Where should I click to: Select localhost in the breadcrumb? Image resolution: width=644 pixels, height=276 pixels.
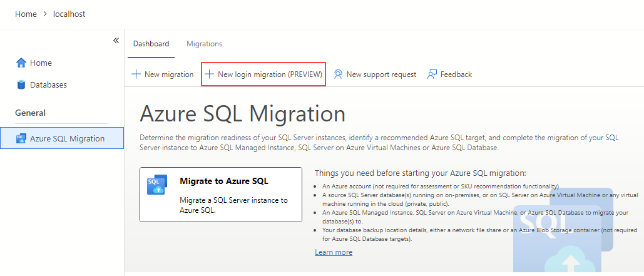coord(69,14)
